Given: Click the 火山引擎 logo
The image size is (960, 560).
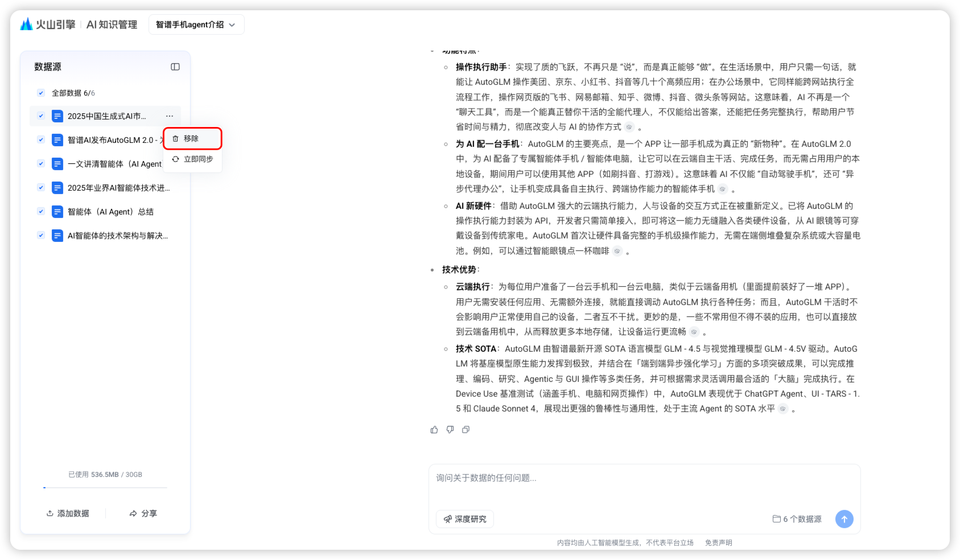Looking at the screenshot, I should (x=48, y=24).
